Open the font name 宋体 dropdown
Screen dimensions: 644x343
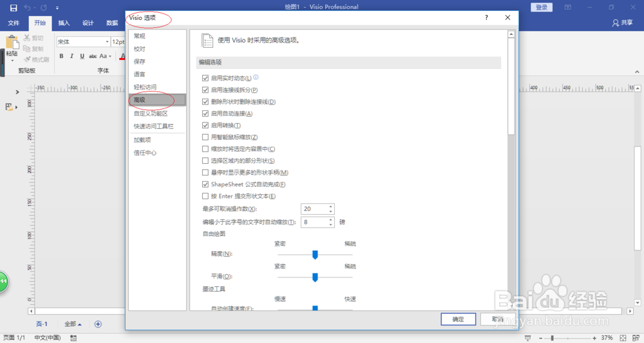point(107,42)
